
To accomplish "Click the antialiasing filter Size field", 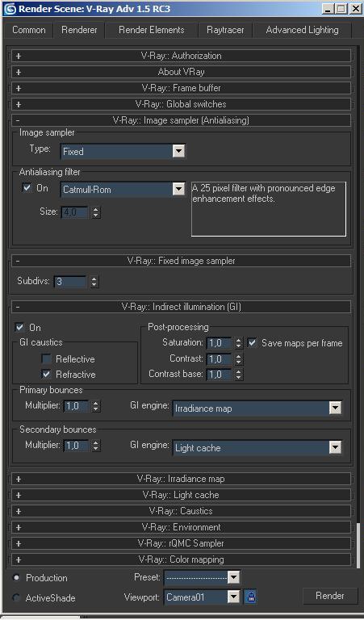I will coord(75,212).
